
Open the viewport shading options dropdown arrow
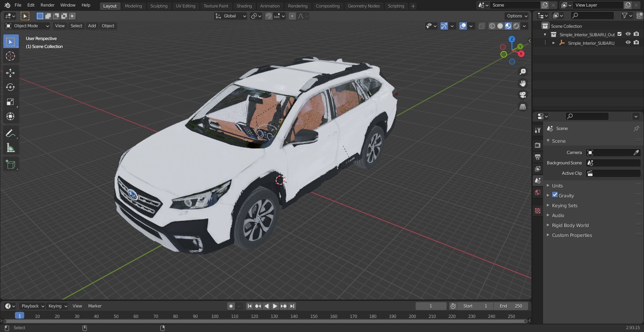(524, 26)
